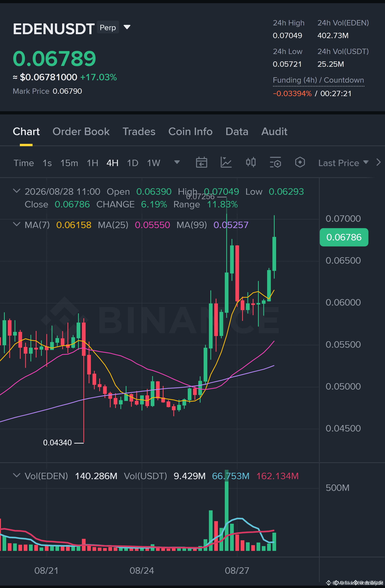The width and height of the screenshot is (385, 588).
Task: Open the Last Price type dropdown
Action: 343,163
